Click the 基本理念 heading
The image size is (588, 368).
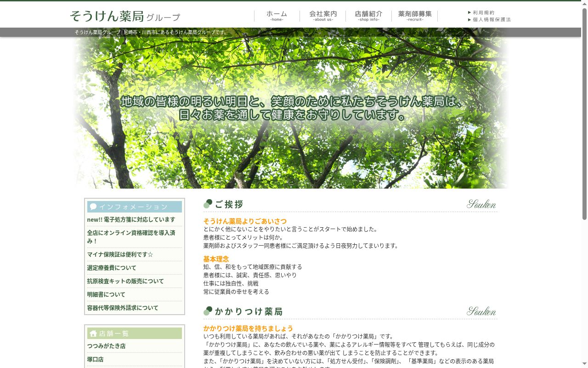(216, 259)
